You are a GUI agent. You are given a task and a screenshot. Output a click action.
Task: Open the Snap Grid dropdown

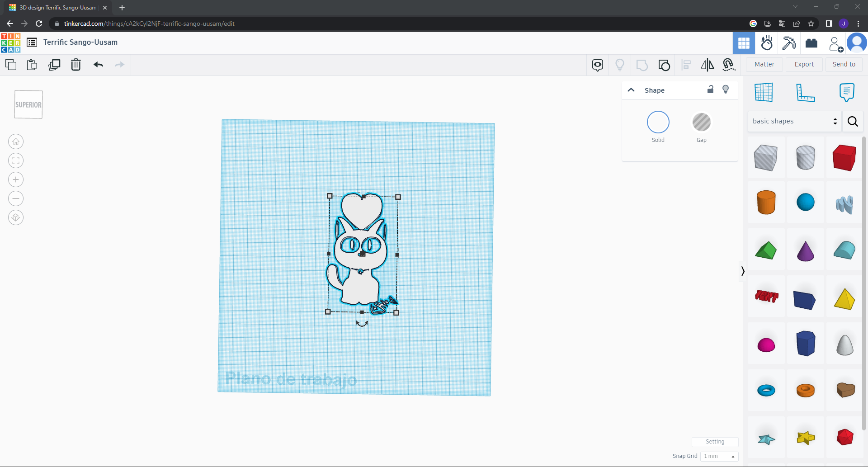tap(719, 456)
